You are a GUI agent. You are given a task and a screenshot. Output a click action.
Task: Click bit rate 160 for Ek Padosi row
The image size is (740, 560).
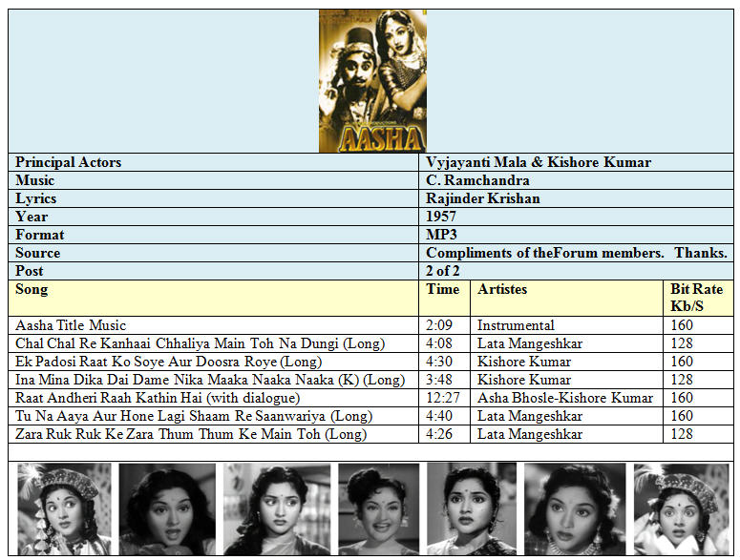tap(682, 362)
